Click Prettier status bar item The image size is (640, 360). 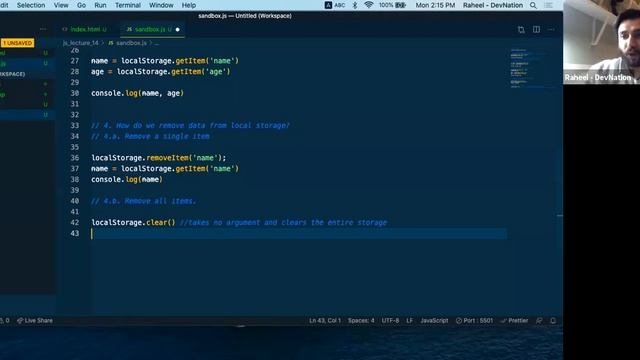point(514,320)
